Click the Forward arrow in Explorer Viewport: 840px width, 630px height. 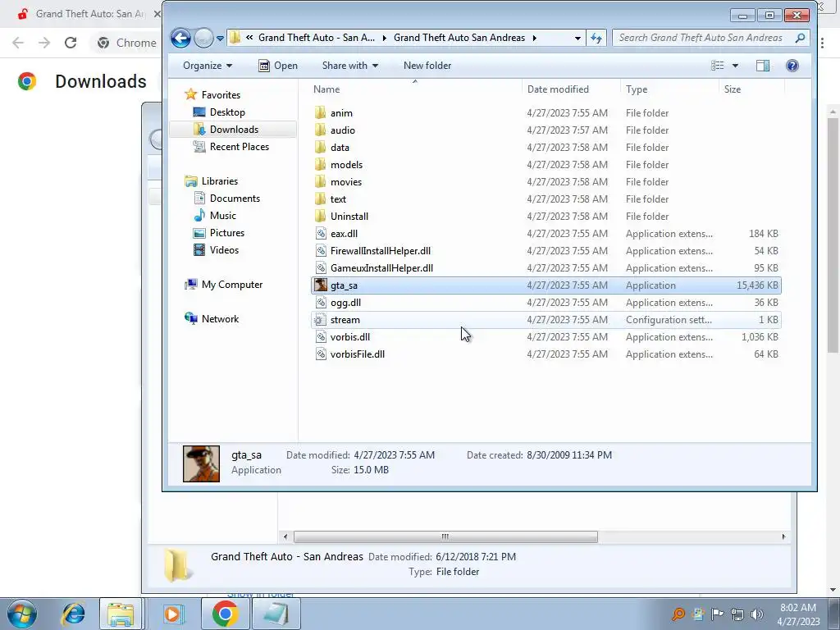pos(203,38)
